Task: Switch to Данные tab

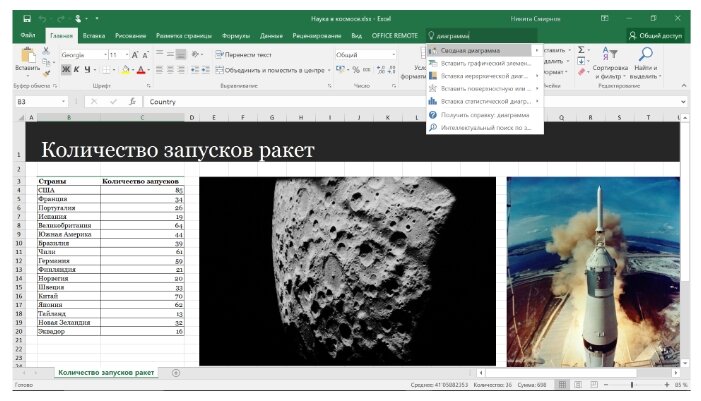Action: (271, 36)
